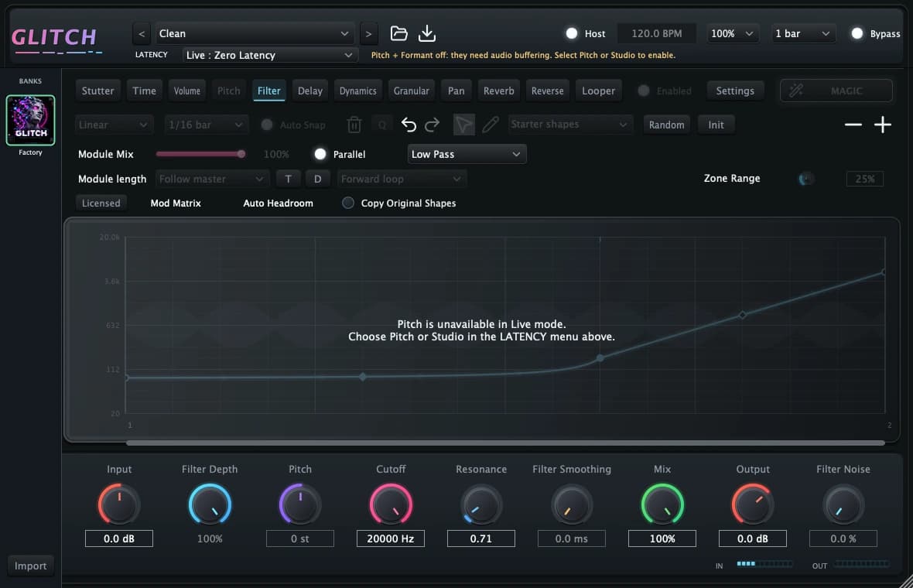Click the Filter Smoothing knob

(x=572, y=504)
